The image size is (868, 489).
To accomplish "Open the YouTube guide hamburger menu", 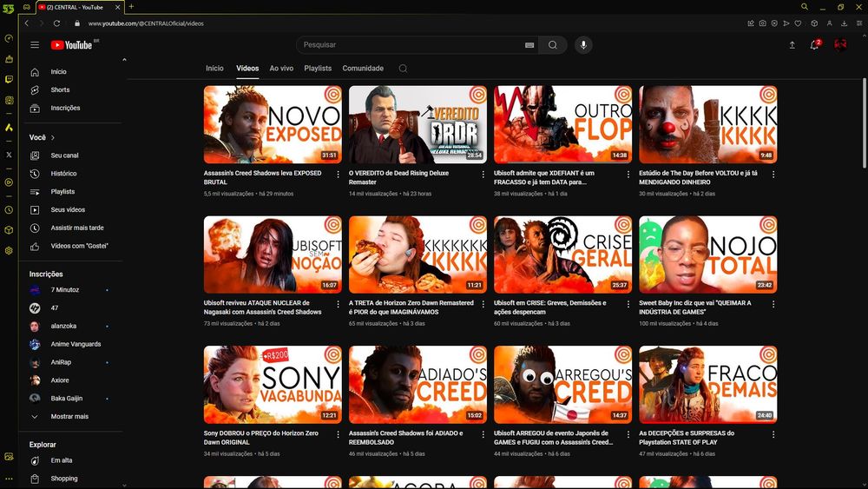I will [35, 45].
